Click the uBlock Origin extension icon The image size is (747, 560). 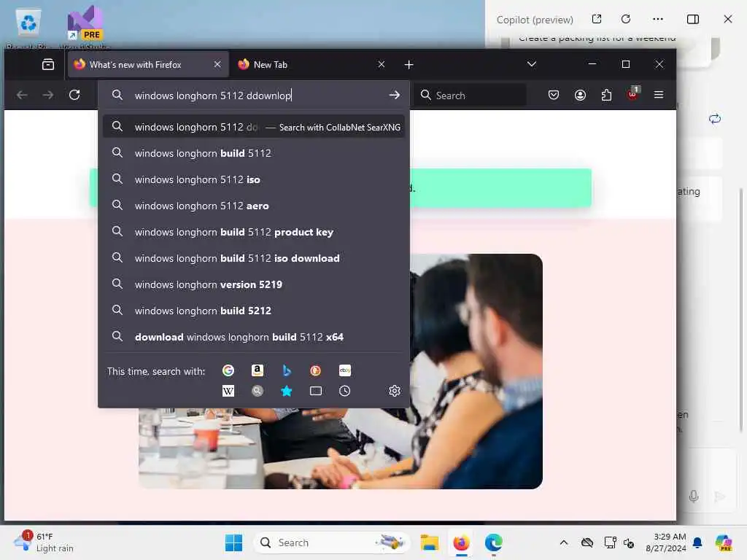pos(632,94)
